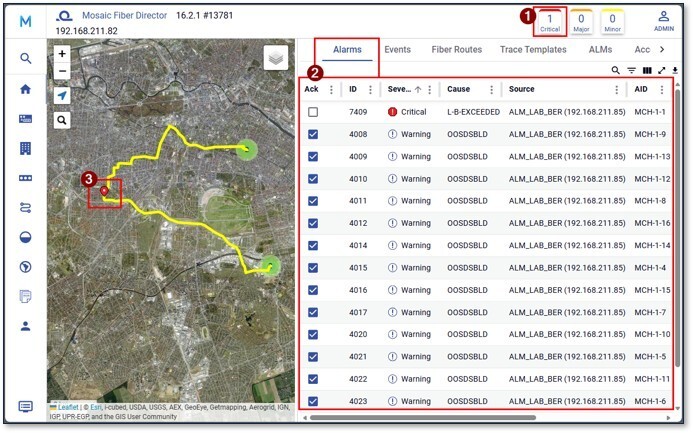
Task: Select the MCH-1-16 AID cell
Action: [652, 223]
